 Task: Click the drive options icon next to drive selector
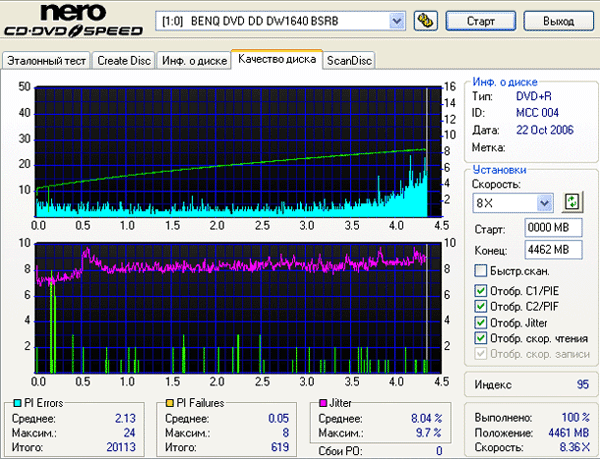(x=423, y=20)
